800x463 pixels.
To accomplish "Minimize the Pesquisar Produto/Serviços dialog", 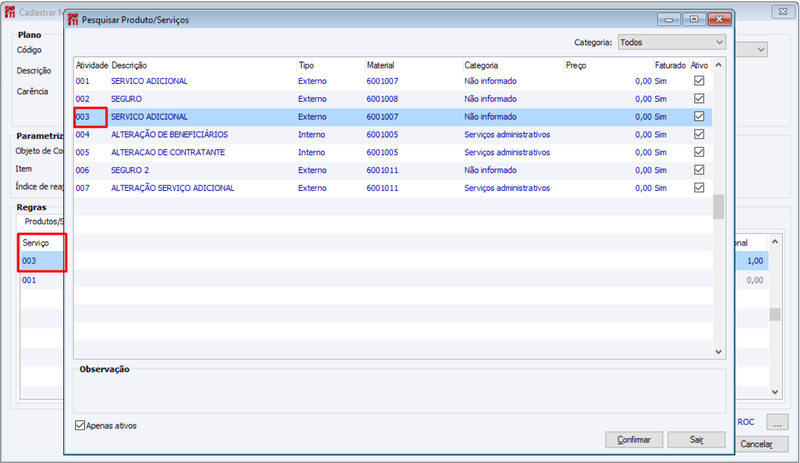I will (669, 19).
